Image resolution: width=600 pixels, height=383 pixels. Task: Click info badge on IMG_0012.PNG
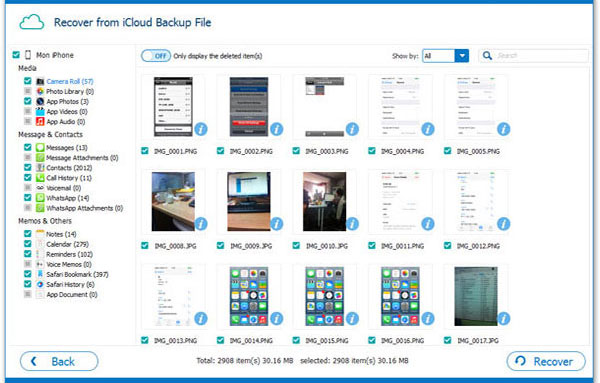coord(504,224)
